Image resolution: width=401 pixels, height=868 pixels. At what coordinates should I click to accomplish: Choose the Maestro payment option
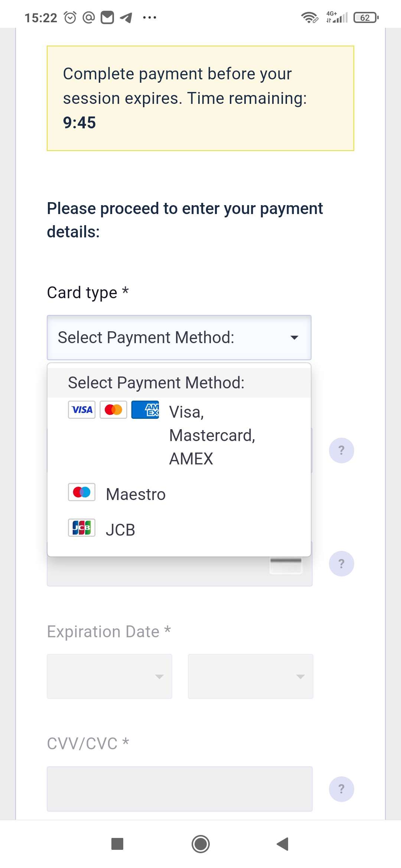pyautogui.click(x=179, y=494)
